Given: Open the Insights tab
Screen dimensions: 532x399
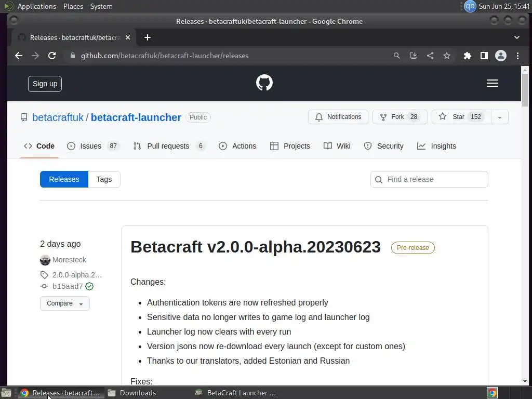Looking at the screenshot, I should point(436,146).
